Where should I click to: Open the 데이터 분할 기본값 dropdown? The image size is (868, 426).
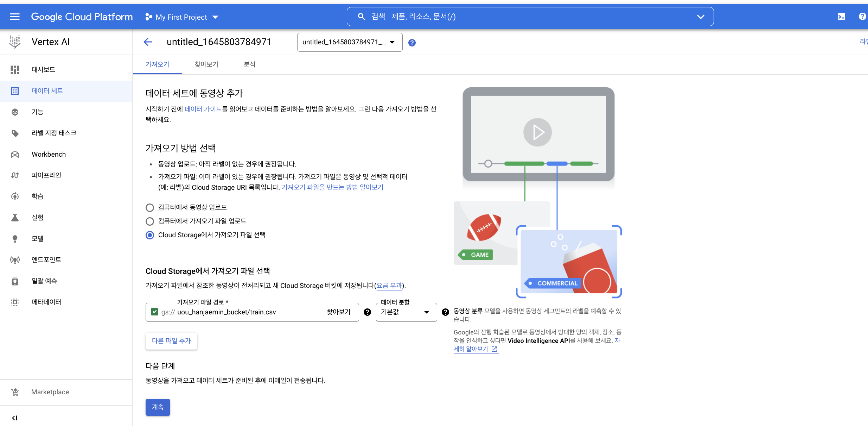point(406,312)
